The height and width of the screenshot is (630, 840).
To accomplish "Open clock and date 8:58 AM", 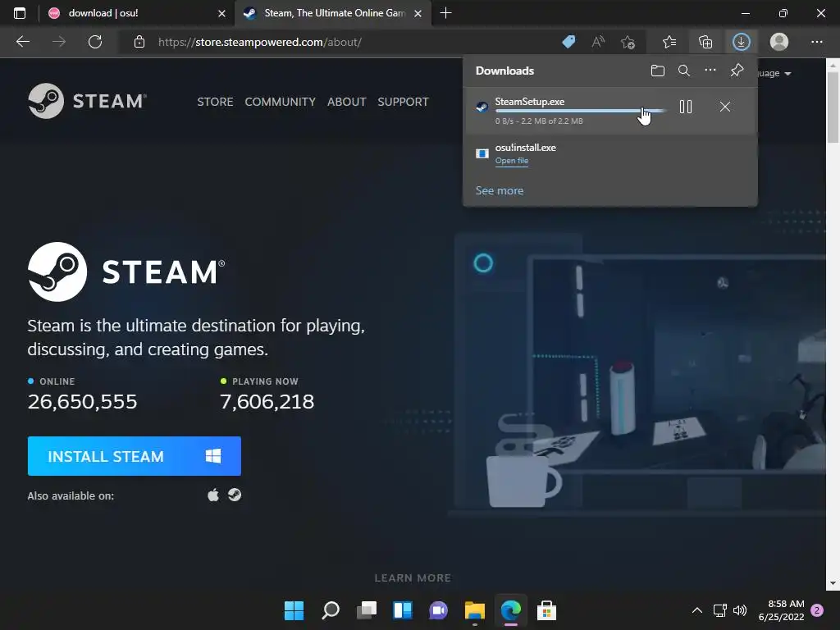I will point(782,610).
